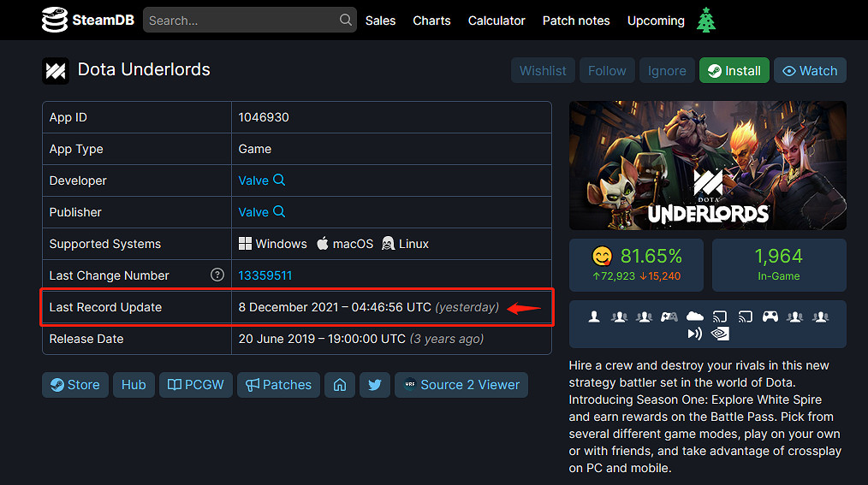
Task: Toggle Follow for this app
Action: 607,71
